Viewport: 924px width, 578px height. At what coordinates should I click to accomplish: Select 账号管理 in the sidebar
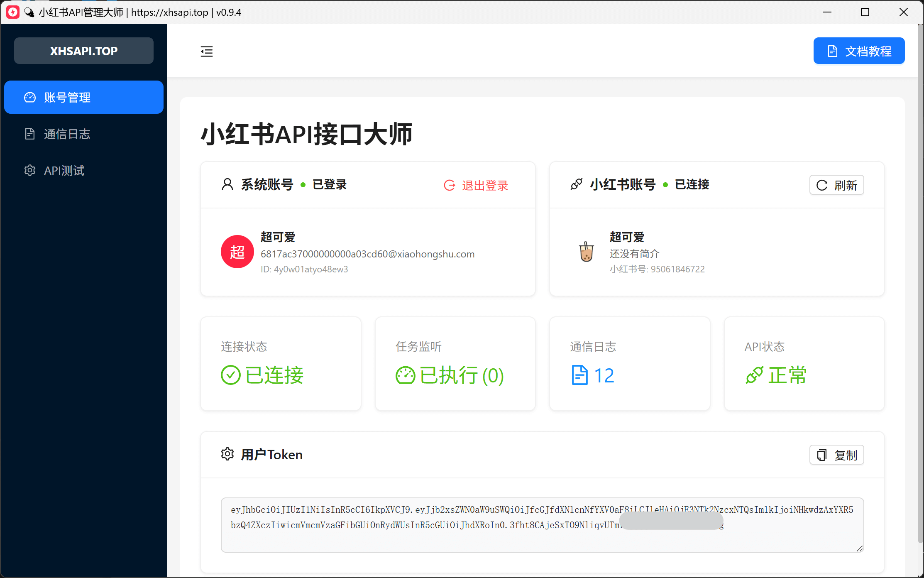[x=84, y=97]
